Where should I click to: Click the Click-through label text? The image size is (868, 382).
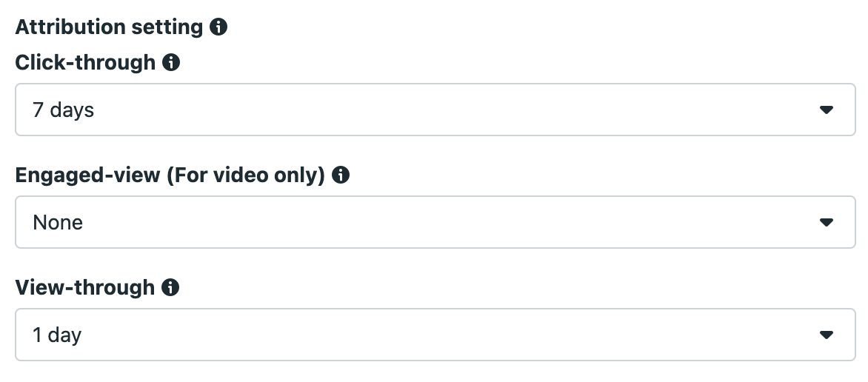[85, 63]
